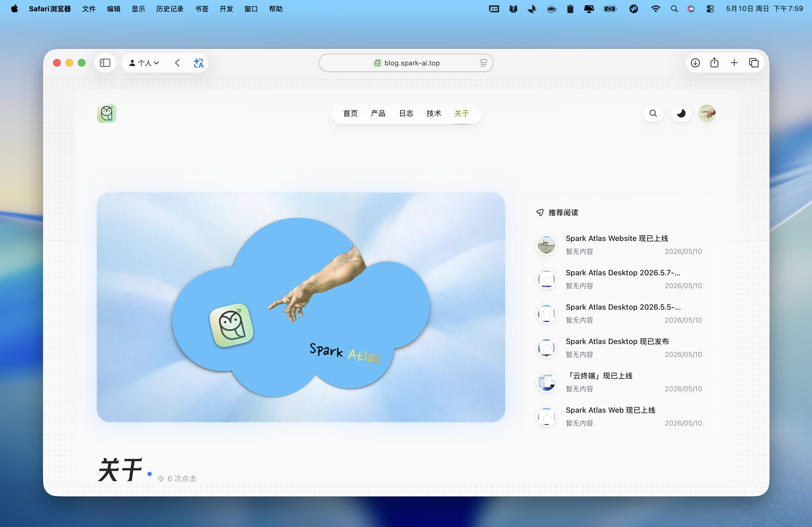Toggle dark mode with moon icon
Viewport: 812px width, 527px height.
tap(681, 113)
